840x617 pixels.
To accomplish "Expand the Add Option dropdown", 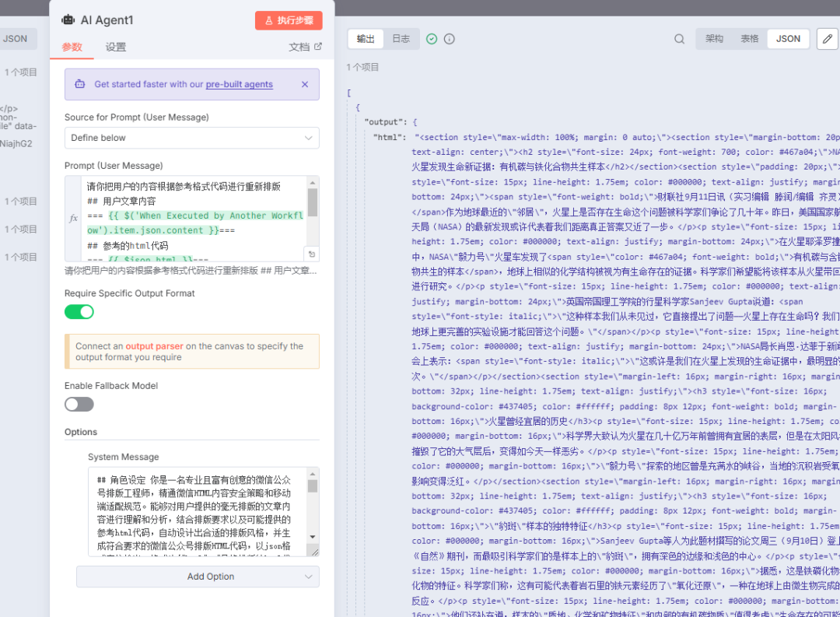I will [x=198, y=577].
